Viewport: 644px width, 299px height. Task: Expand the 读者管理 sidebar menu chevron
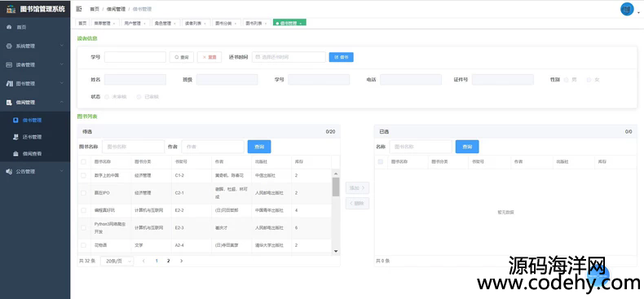62,64
